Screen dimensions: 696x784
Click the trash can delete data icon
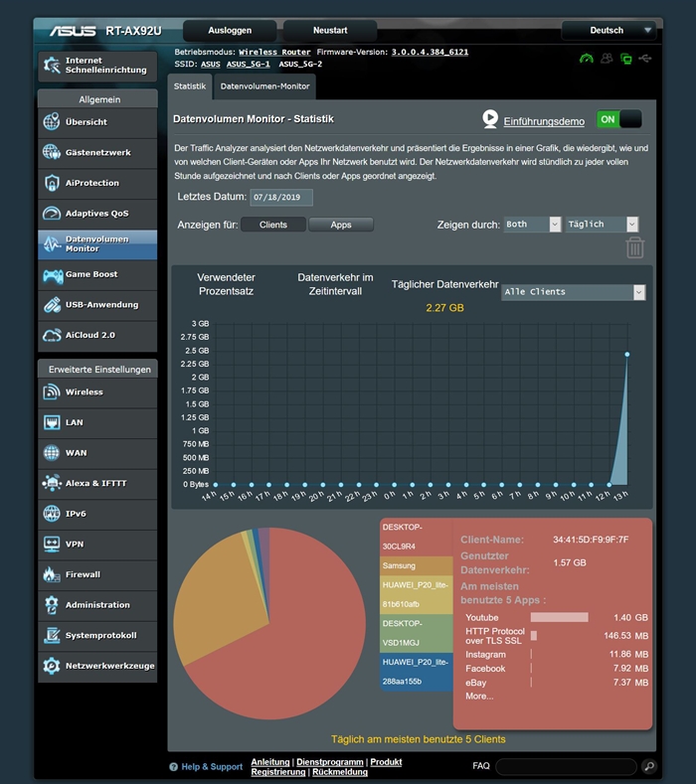(635, 248)
